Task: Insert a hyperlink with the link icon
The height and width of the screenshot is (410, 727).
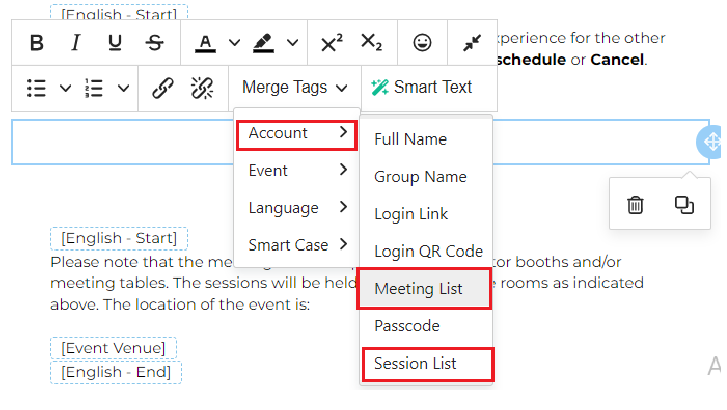Action: [162, 88]
